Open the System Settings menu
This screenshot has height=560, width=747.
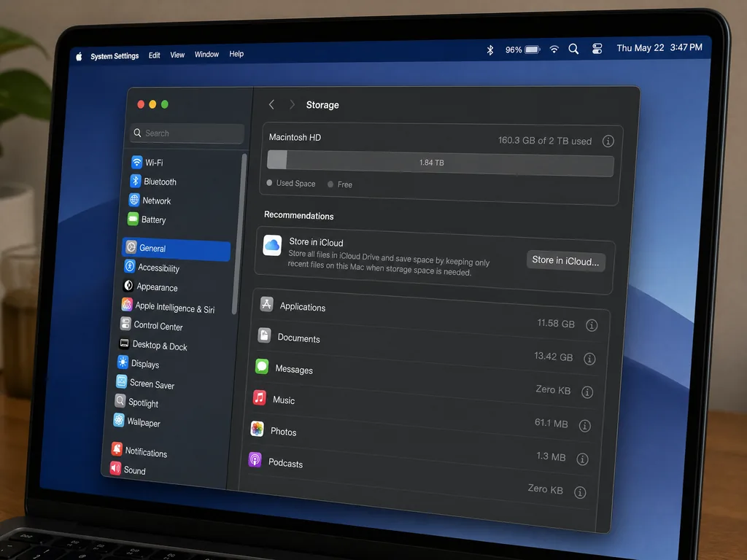click(x=115, y=56)
